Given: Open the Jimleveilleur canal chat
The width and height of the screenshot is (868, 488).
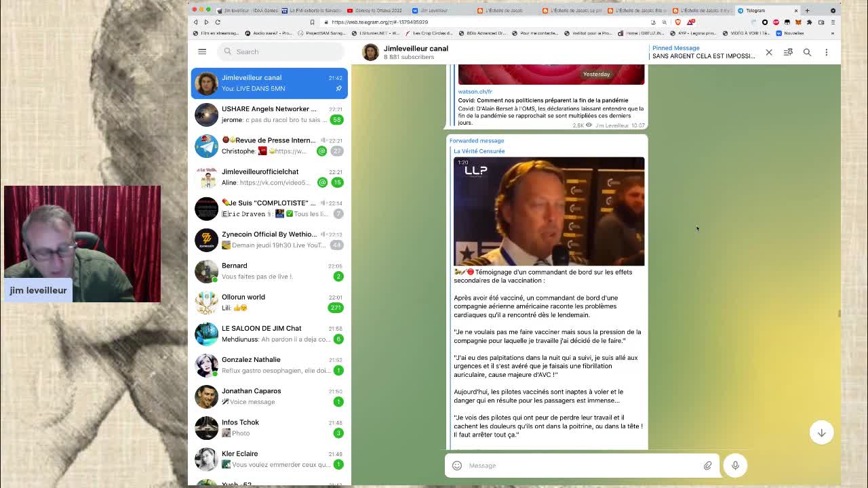Looking at the screenshot, I should [x=269, y=83].
